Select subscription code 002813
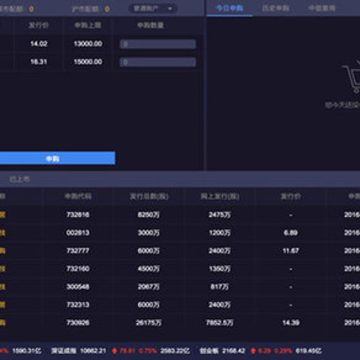360x360 pixels. click(x=78, y=233)
